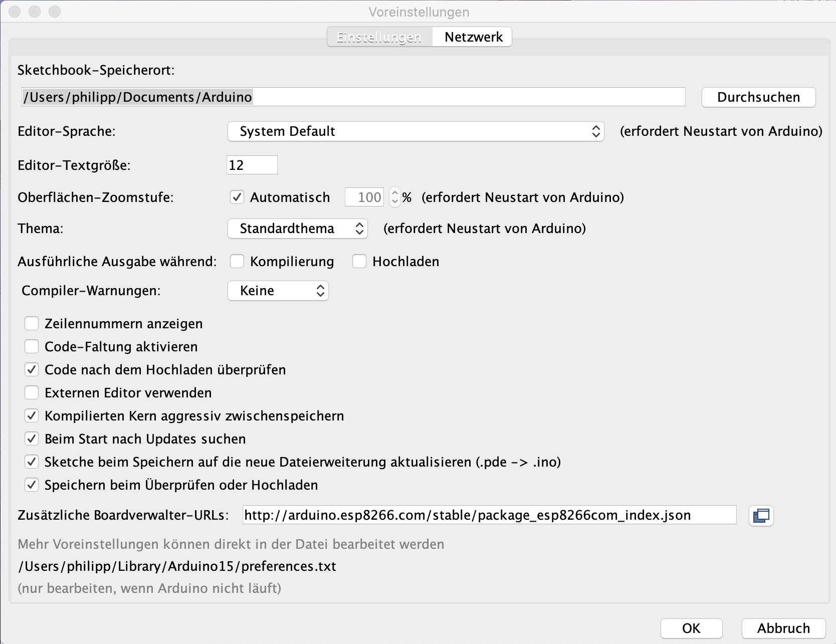The height and width of the screenshot is (644, 836).
Task: Confirm preferences with OK
Action: point(692,628)
